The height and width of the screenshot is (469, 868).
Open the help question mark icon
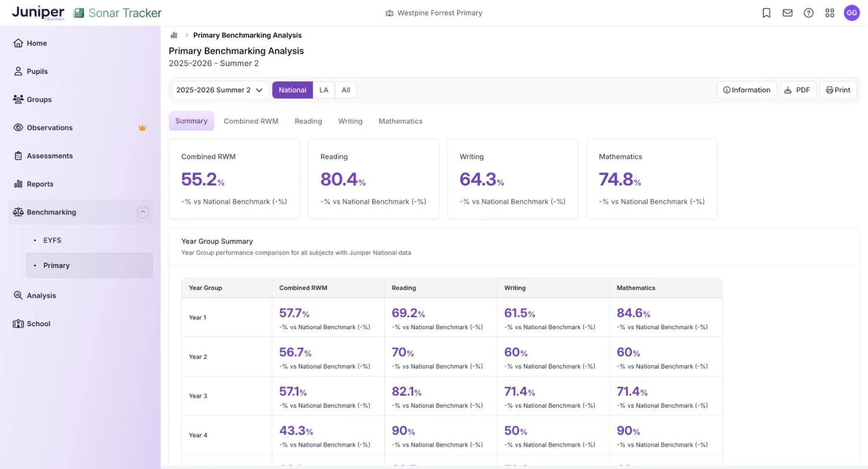click(809, 13)
